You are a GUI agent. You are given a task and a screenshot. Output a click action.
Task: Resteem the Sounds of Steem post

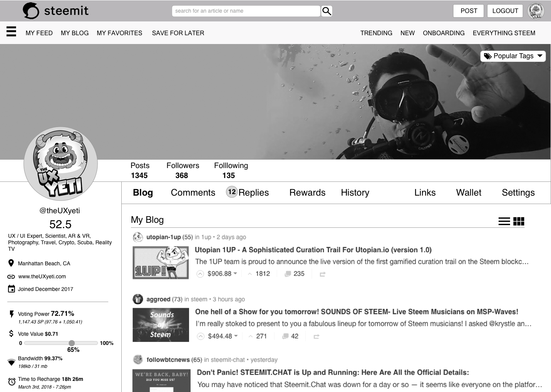pos(316,336)
